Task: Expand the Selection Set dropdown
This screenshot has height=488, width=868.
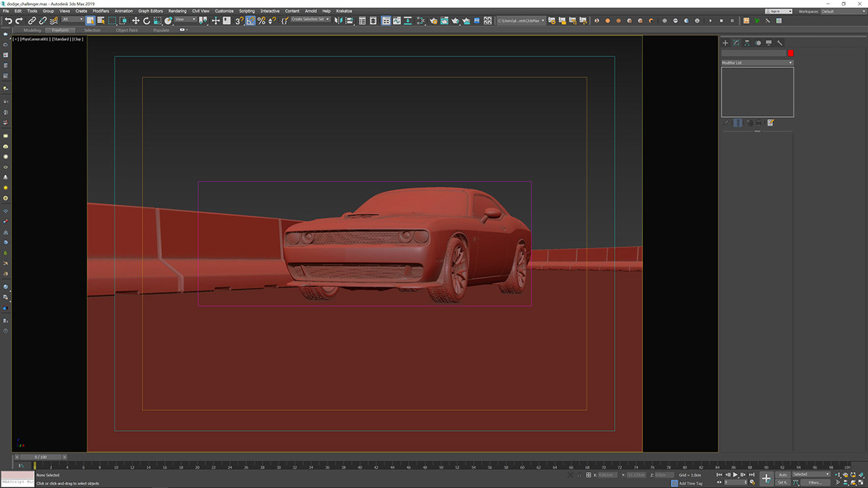Action: [327, 21]
